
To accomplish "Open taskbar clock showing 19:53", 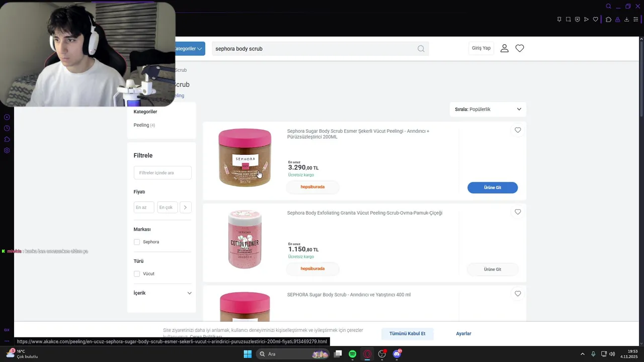I will 629,354.
